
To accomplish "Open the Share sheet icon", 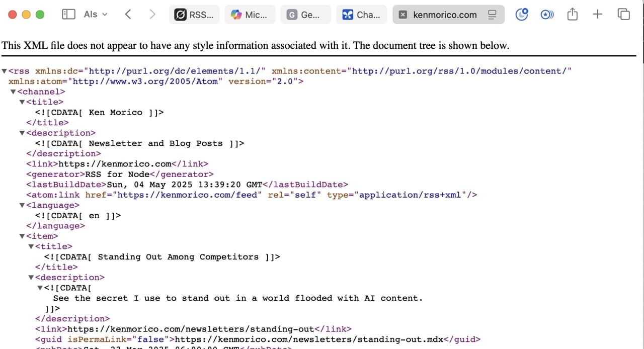I will (572, 15).
